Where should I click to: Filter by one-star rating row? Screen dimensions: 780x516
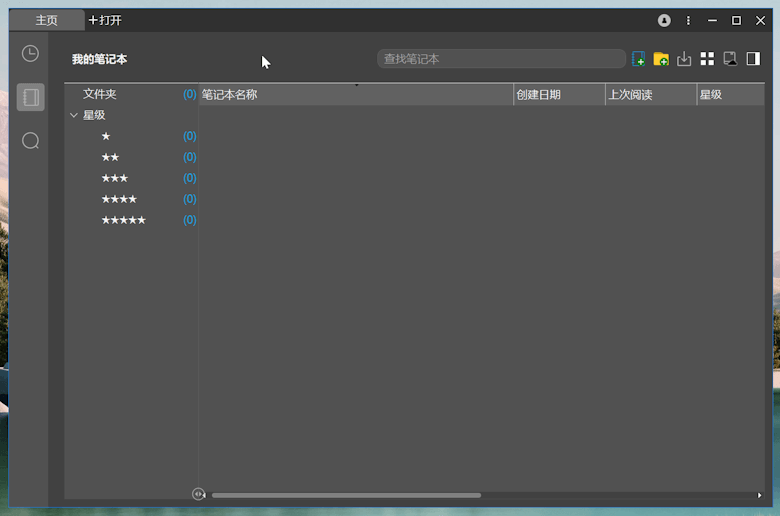click(x=132, y=136)
